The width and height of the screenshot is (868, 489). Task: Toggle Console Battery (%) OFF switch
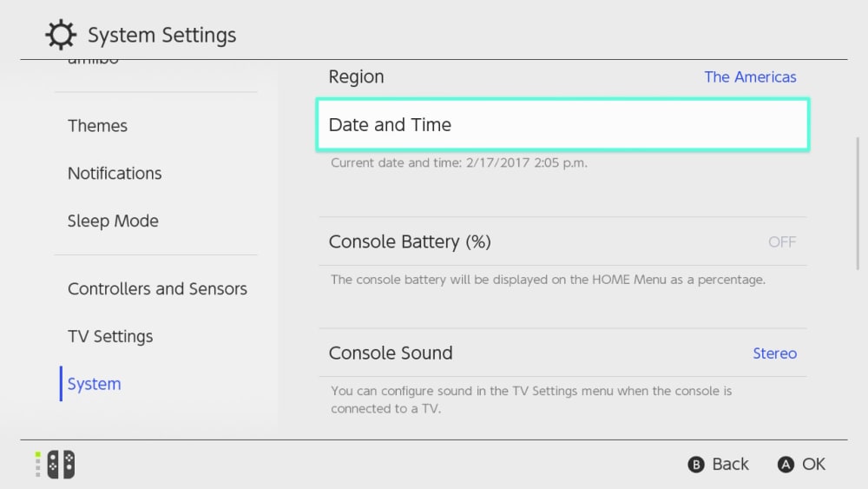pyautogui.click(x=782, y=242)
